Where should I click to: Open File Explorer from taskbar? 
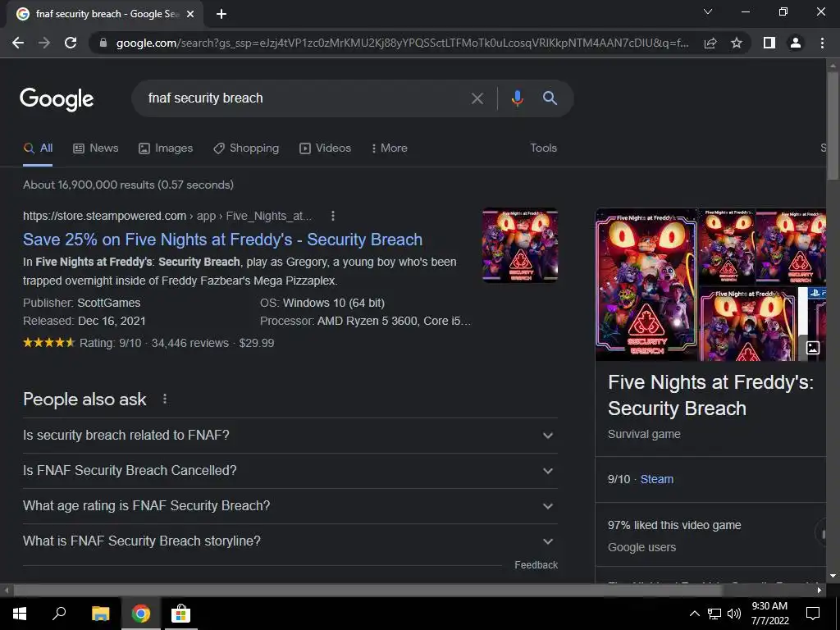click(100, 614)
